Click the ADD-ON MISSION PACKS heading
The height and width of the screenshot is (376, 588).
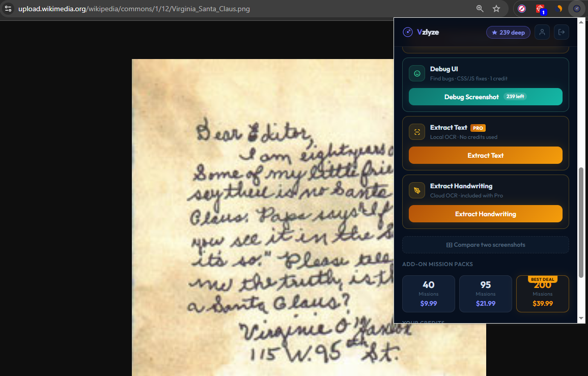pos(438,264)
